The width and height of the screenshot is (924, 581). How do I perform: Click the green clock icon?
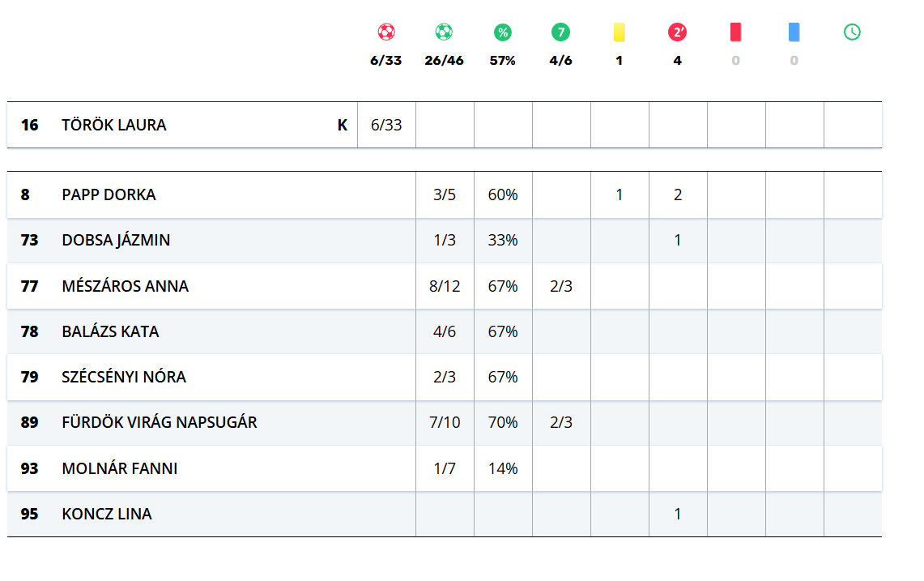pos(852,32)
